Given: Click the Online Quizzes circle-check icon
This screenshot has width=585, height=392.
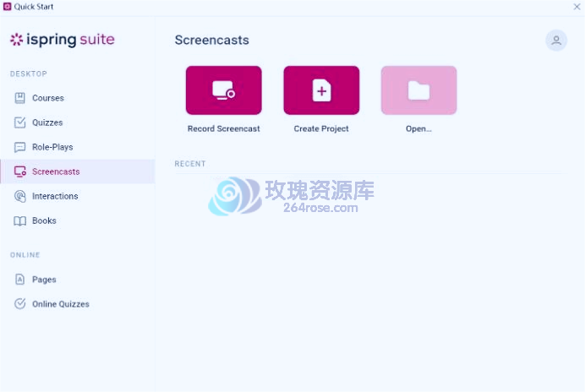Looking at the screenshot, I should coord(19,304).
